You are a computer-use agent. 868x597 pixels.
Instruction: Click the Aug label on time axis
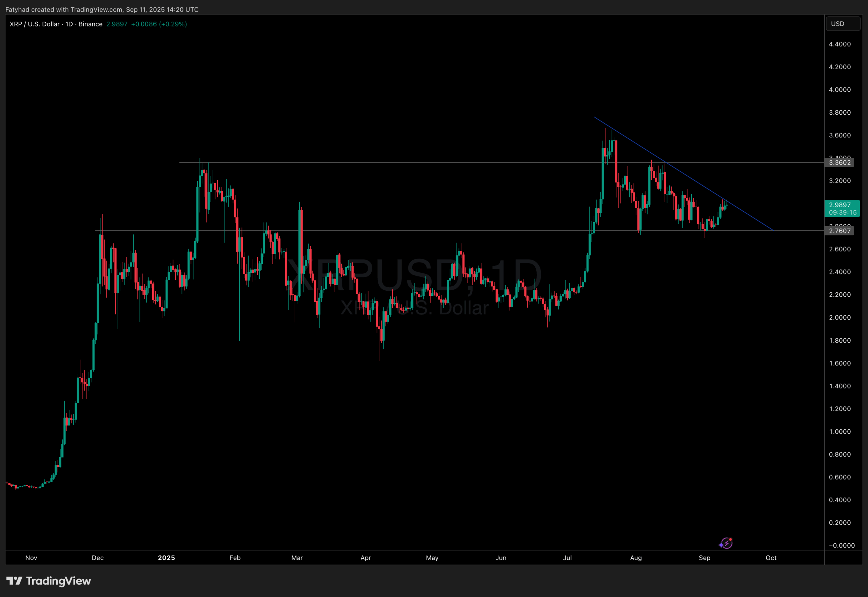point(636,558)
